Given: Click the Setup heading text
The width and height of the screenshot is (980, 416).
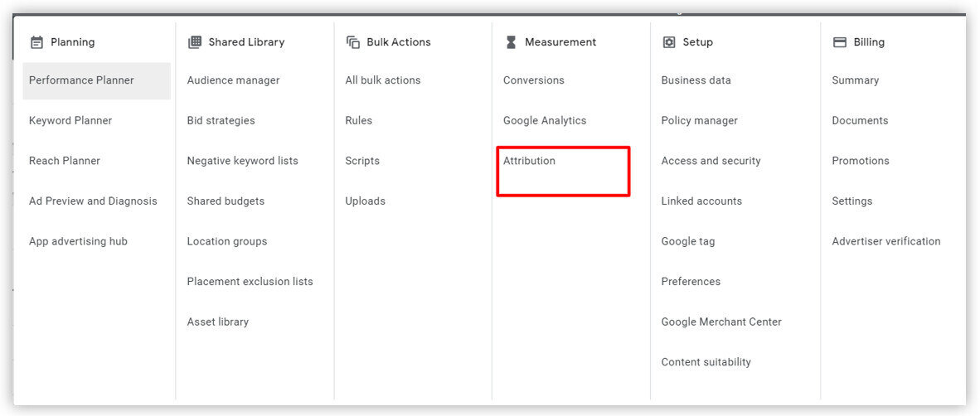Looking at the screenshot, I should pyautogui.click(x=697, y=42).
